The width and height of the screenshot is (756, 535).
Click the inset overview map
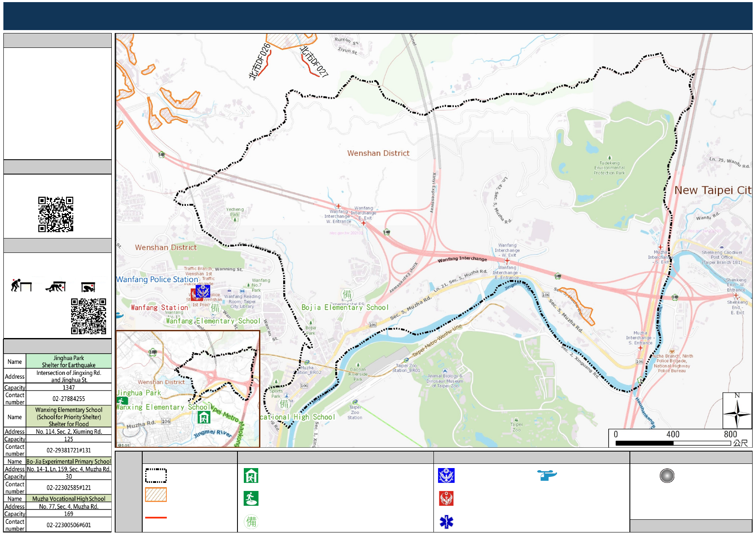(188, 389)
